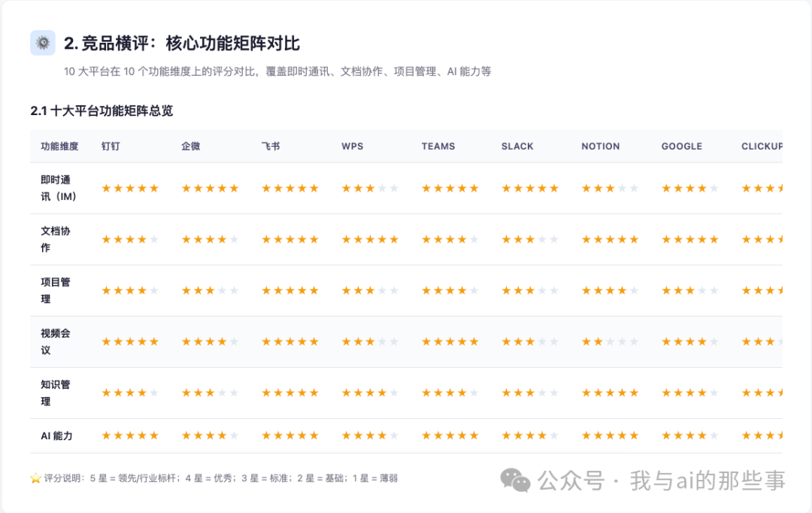Click the SLACK column header
Viewport: 812px width, 513px height.
coord(517,146)
